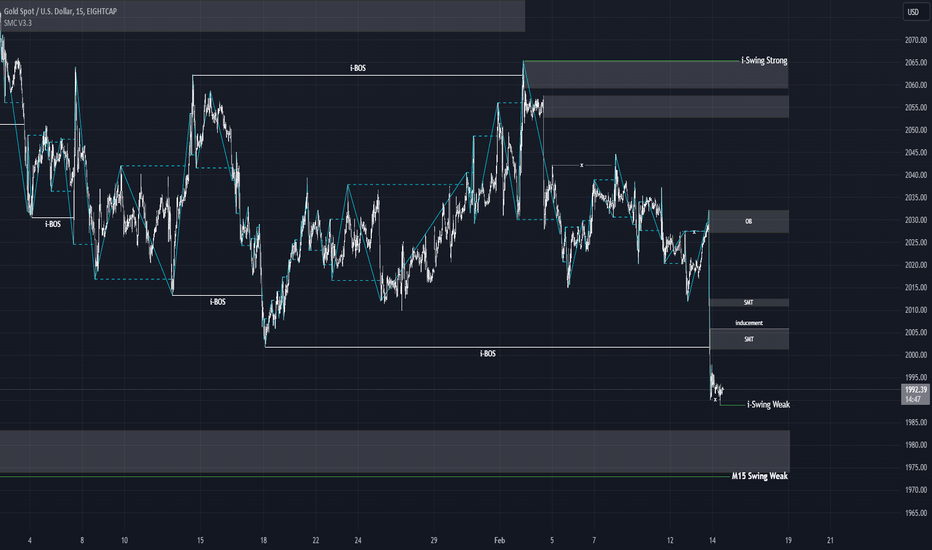Click the Feb marker on the date axis
932x550 pixels.
point(499,540)
